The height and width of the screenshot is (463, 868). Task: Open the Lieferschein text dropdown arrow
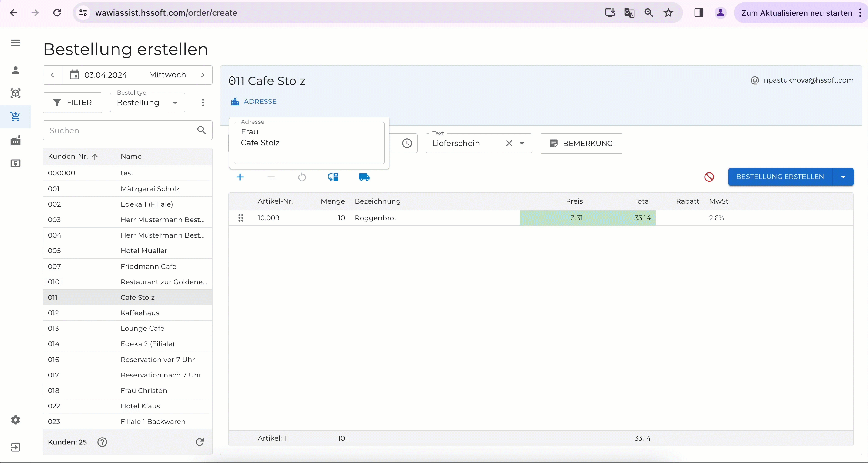pos(522,143)
